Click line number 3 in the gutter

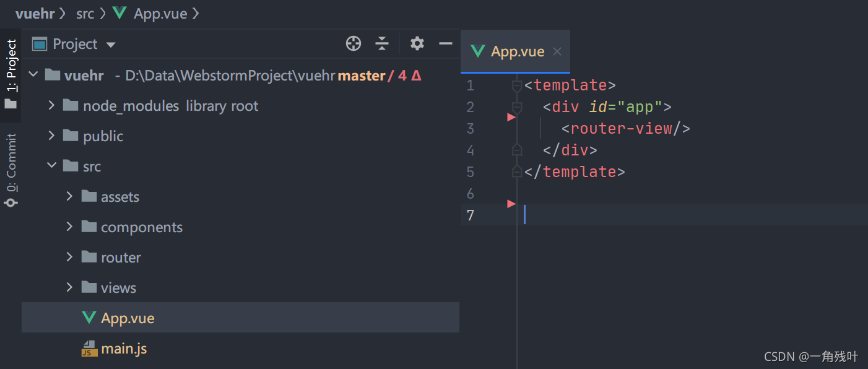tap(471, 129)
